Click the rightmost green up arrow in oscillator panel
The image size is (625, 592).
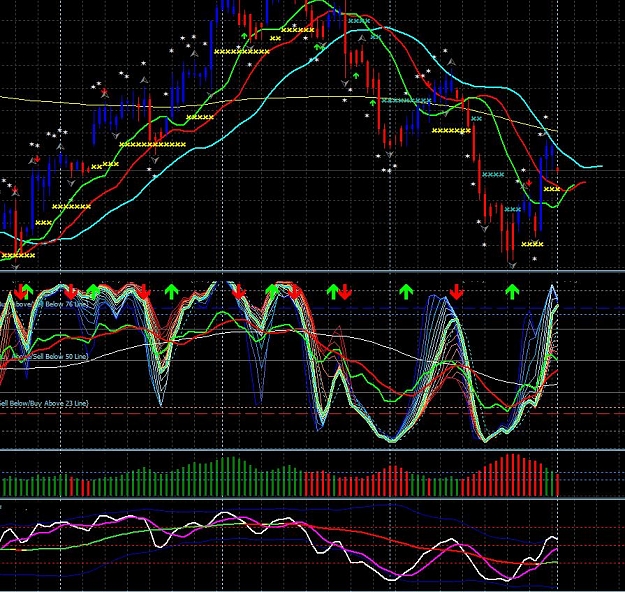pos(512,291)
